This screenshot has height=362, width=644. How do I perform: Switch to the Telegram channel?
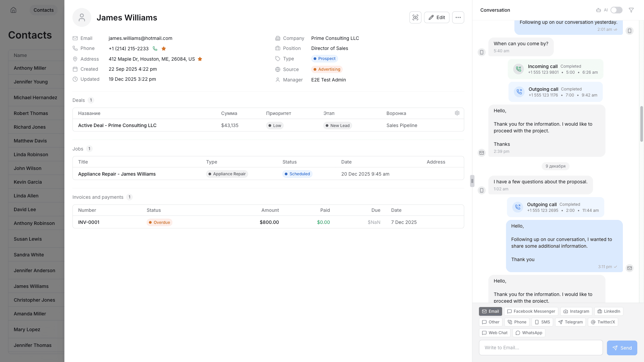coord(570,322)
